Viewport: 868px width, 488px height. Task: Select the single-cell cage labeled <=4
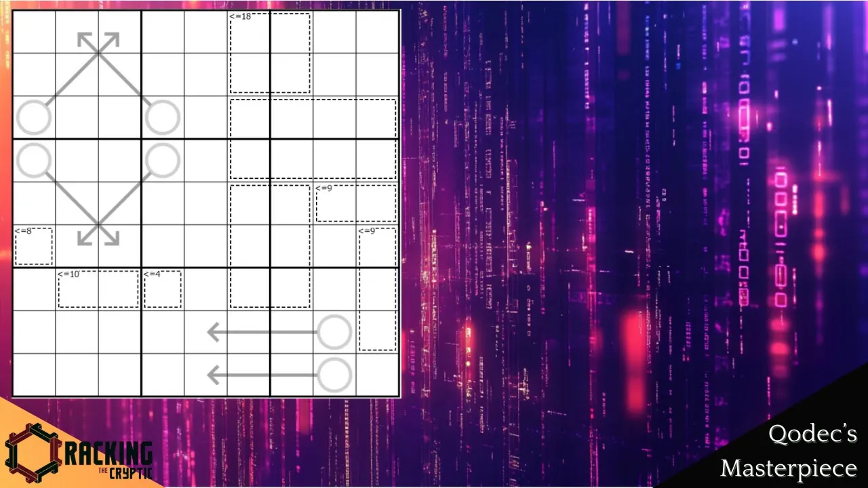pyautogui.click(x=163, y=289)
